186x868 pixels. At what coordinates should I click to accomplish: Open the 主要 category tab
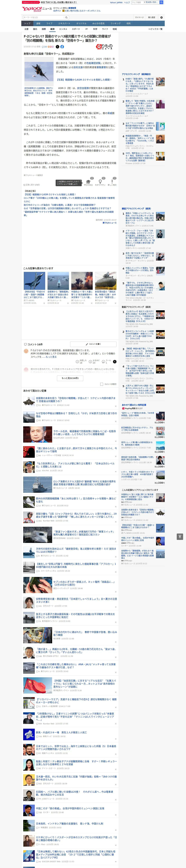(x=26, y=29)
